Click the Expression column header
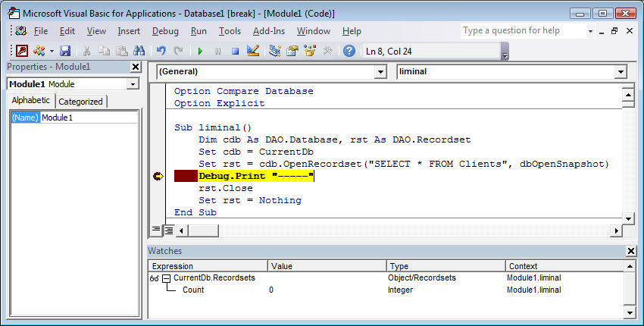644x326 pixels. pyautogui.click(x=208, y=266)
